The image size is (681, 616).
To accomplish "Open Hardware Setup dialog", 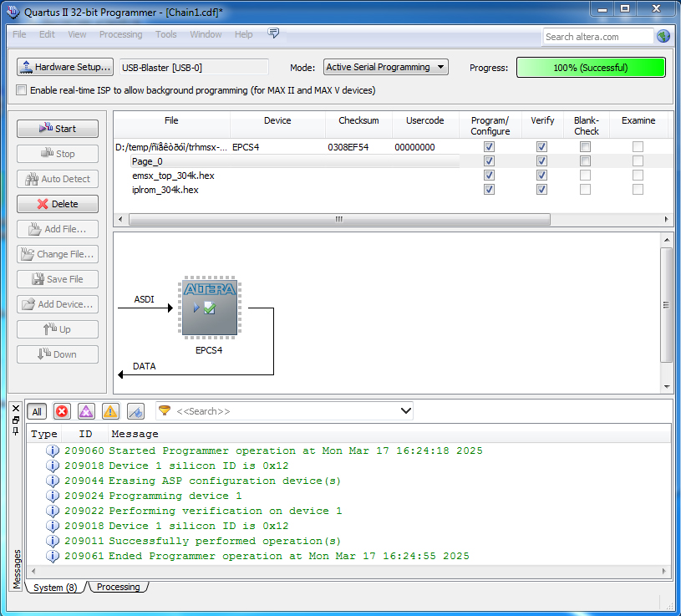I will 65,67.
